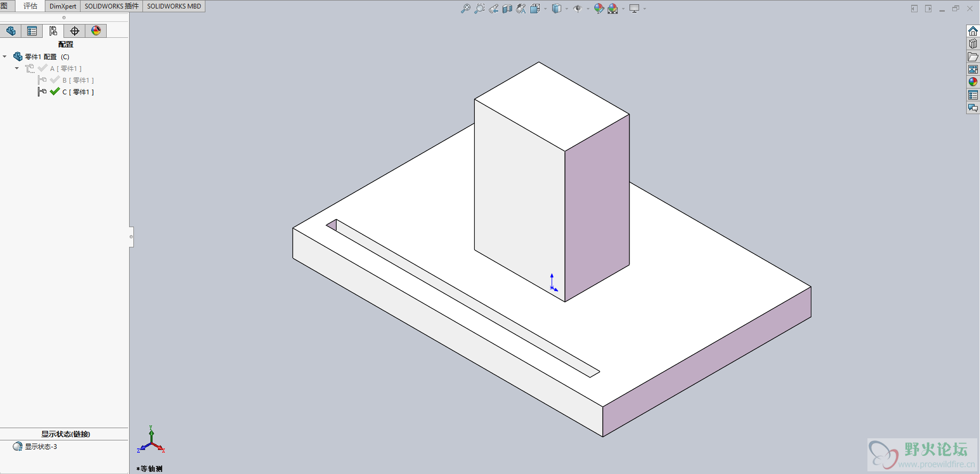
Task: Open the DimXpert ribbon tab
Action: click(x=63, y=6)
